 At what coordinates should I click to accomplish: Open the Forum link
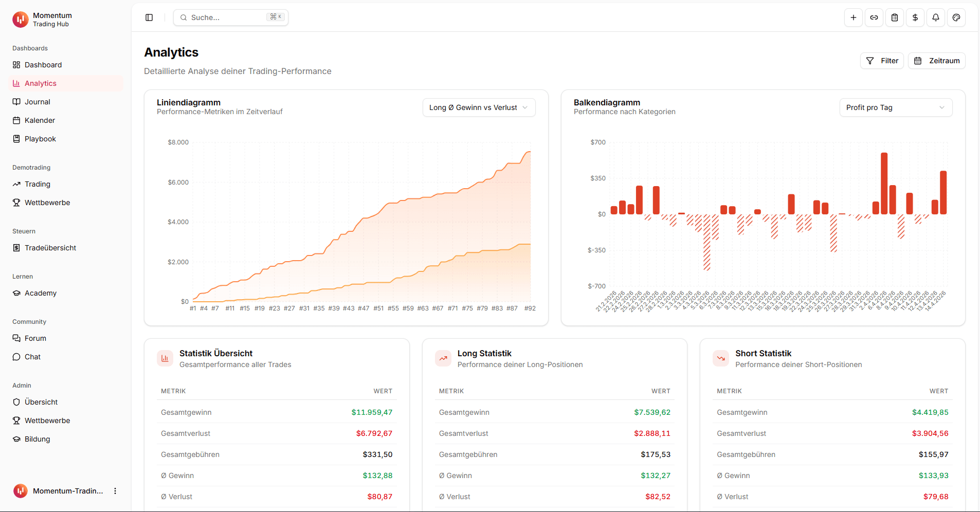[x=66, y=338]
